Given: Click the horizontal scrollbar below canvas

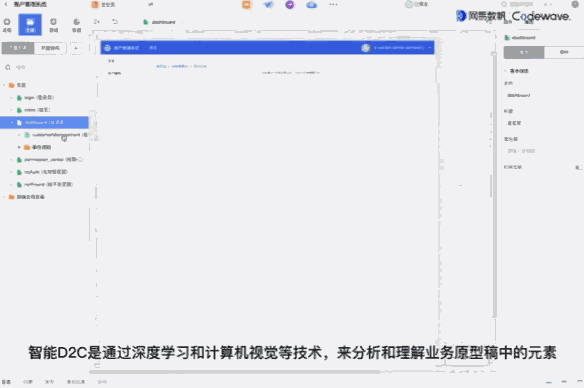Looking at the screenshot, I should pos(235,372).
